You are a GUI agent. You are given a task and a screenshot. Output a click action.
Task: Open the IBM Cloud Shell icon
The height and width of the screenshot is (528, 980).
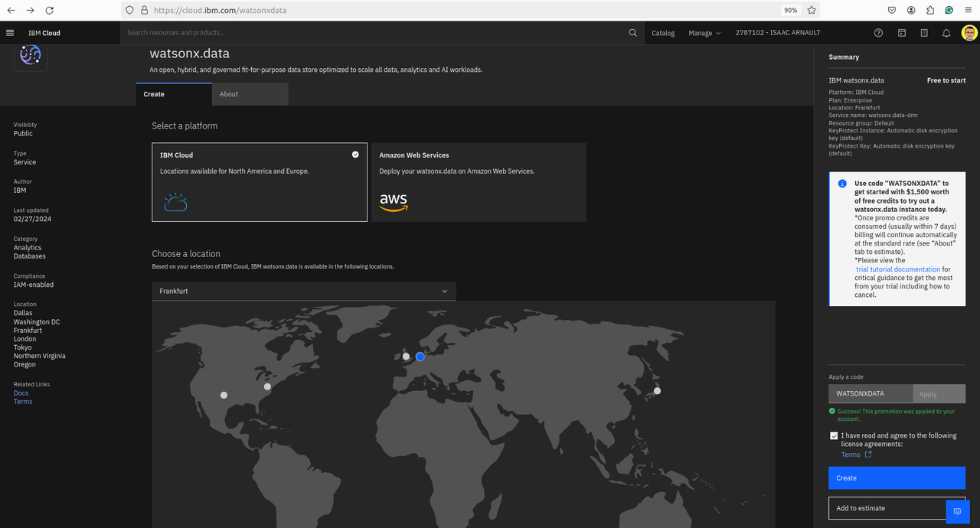coord(901,33)
